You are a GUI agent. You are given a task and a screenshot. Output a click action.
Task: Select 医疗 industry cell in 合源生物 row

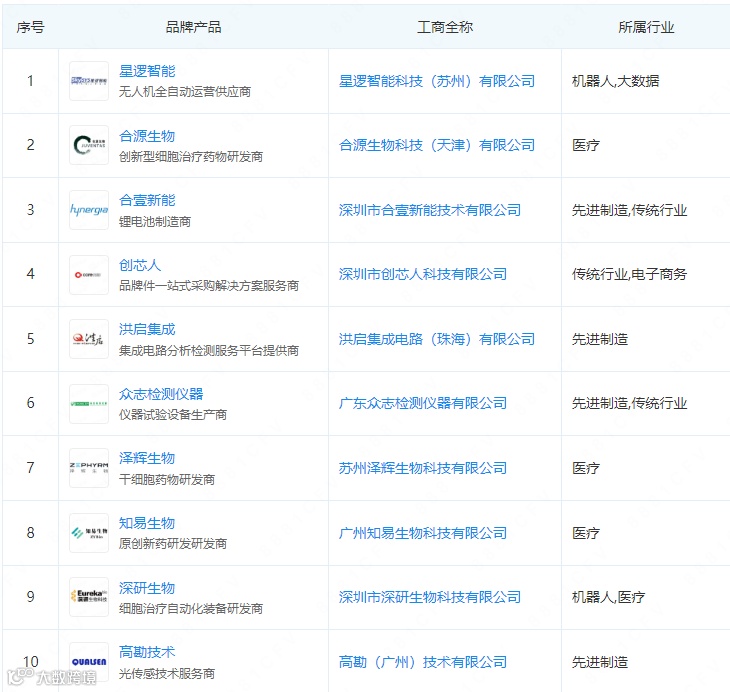click(586, 145)
